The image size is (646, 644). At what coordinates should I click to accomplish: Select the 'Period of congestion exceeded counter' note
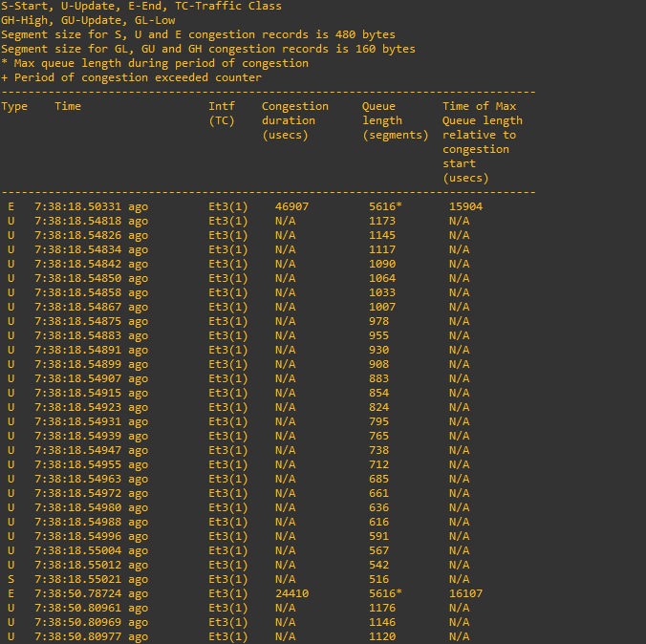point(132,77)
